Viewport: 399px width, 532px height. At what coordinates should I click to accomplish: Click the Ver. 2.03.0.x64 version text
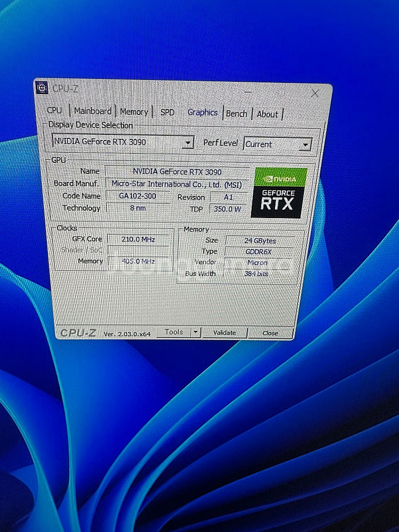[x=127, y=334]
